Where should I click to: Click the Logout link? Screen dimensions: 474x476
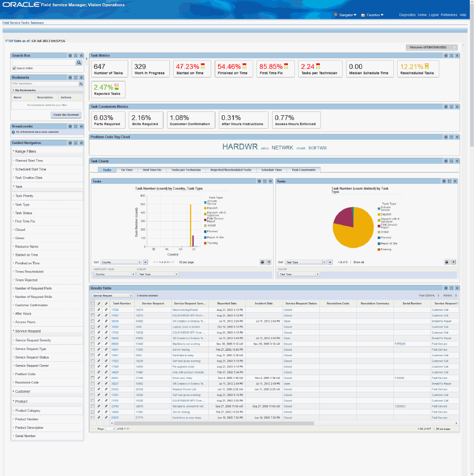[x=434, y=15]
